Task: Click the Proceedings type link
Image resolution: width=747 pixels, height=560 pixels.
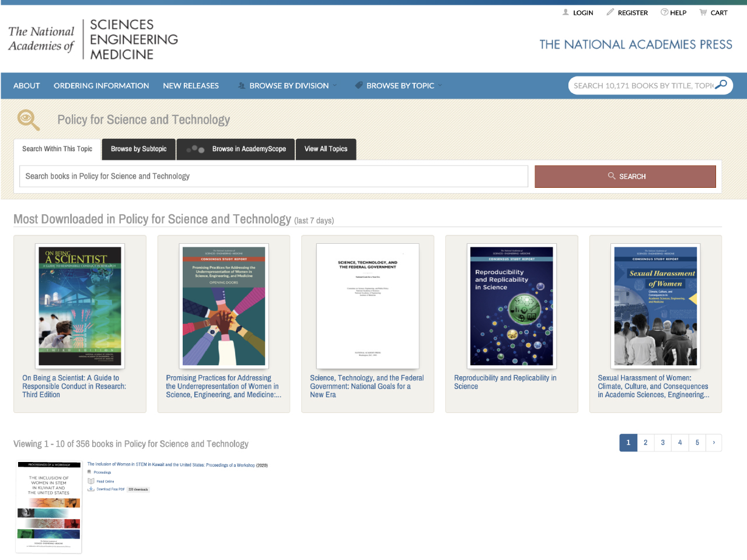Action: pyautogui.click(x=102, y=473)
